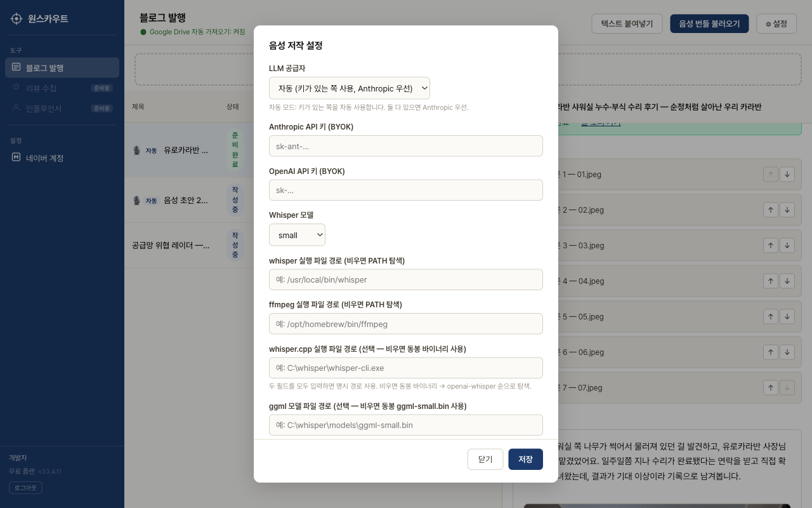Click the 저장 button

(525, 459)
